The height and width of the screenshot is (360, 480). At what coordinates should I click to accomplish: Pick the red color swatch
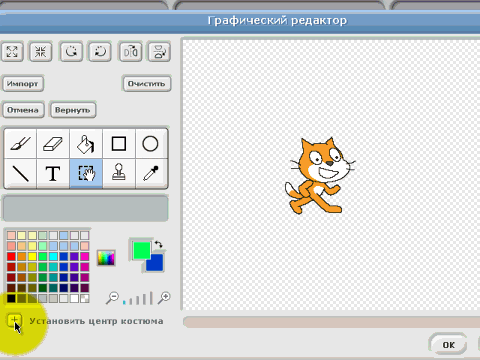pos(11,256)
